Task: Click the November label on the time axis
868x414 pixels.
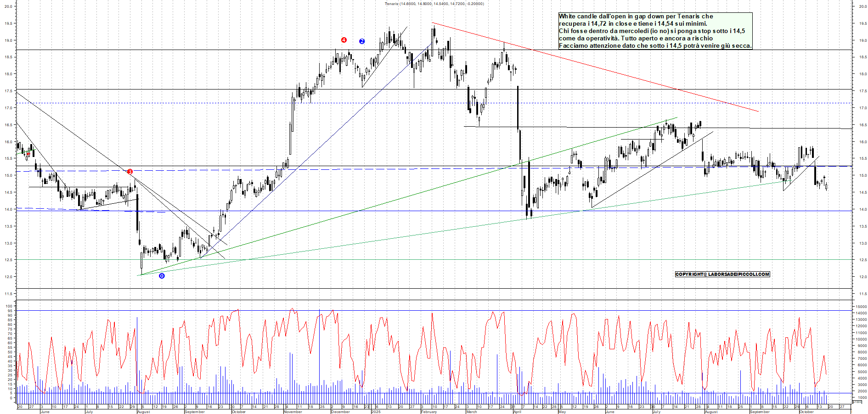Action: (293, 412)
